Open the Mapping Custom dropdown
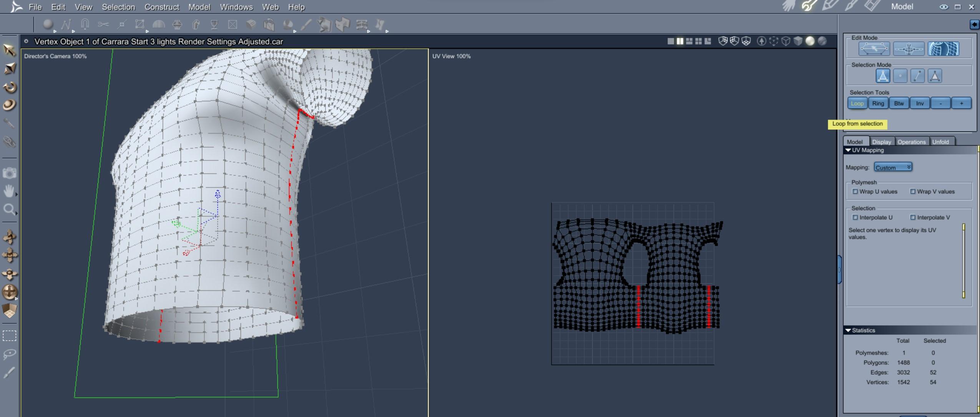 tap(892, 167)
